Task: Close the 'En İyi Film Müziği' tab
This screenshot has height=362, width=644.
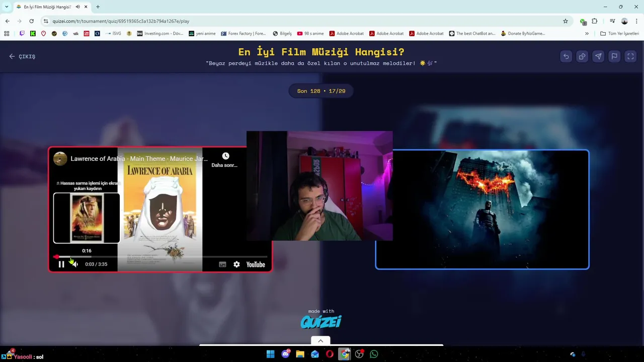Action: pos(86,7)
